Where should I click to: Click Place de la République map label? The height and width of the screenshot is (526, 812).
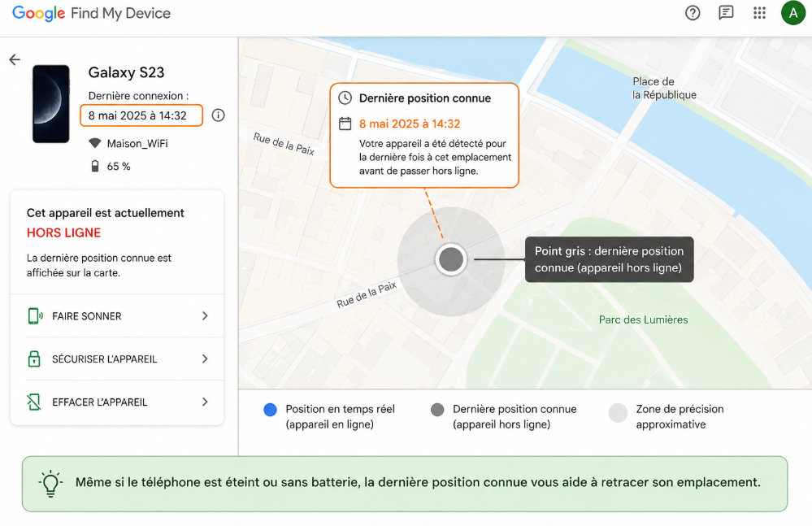[664, 88]
